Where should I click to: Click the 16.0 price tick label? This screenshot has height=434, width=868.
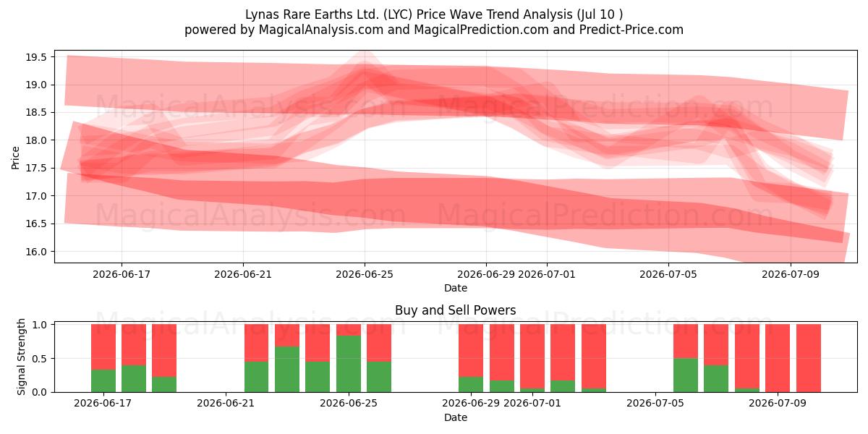click(38, 252)
